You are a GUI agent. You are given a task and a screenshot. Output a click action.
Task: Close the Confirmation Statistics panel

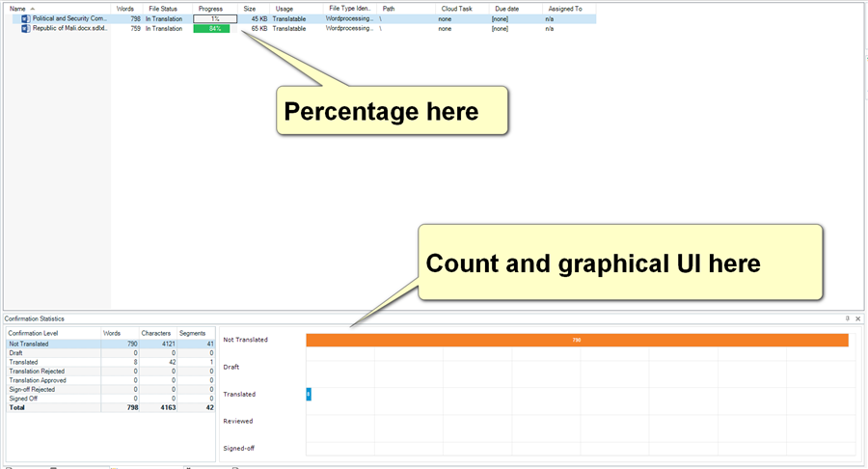(x=858, y=318)
